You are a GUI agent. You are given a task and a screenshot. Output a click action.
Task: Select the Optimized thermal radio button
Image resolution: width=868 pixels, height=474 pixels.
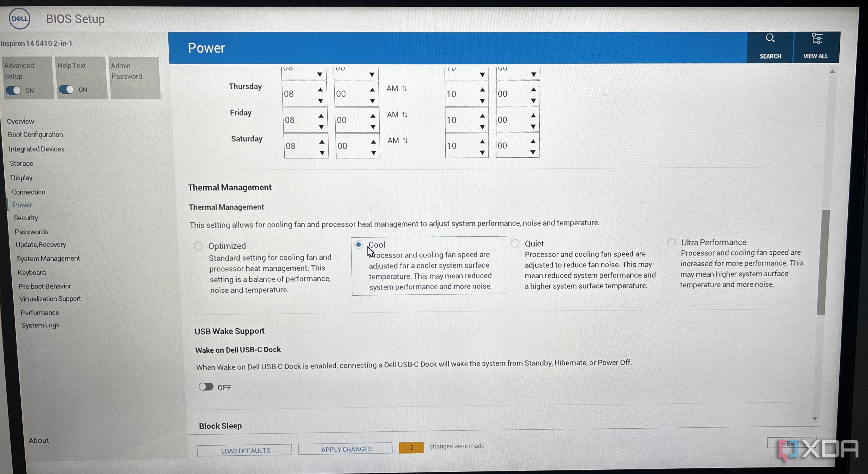click(198, 246)
